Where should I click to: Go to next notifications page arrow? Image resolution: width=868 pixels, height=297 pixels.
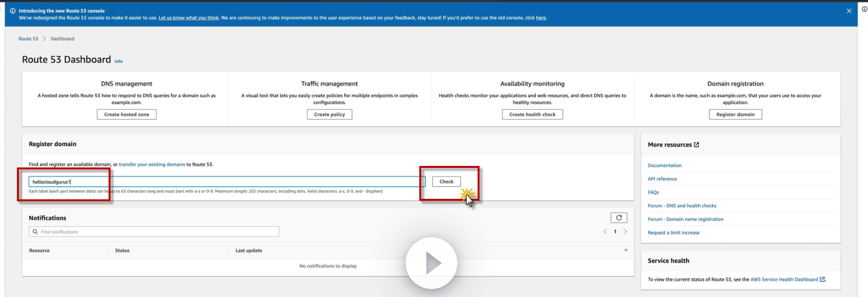(x=625, y=232)
